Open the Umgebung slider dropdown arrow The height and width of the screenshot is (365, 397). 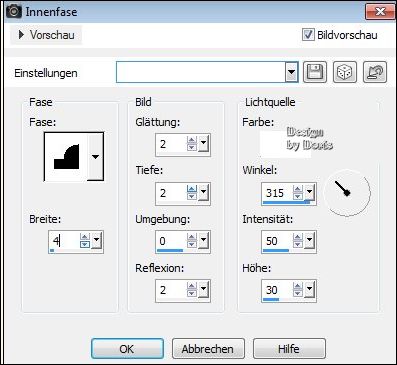coord(203,240)
